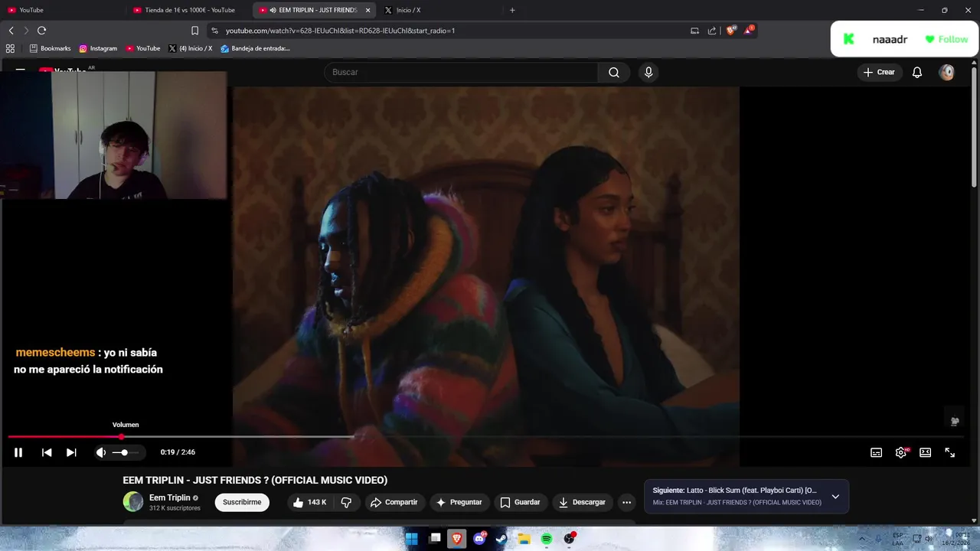Enter full screen mode
This screenshot has width=980, height=551.
(x=950, y=452)
